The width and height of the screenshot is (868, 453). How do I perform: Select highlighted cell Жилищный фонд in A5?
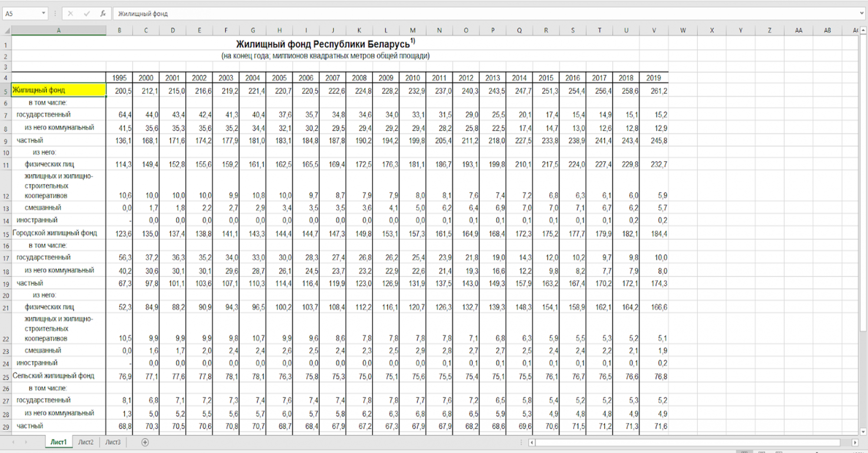click(x=59, y=90)
